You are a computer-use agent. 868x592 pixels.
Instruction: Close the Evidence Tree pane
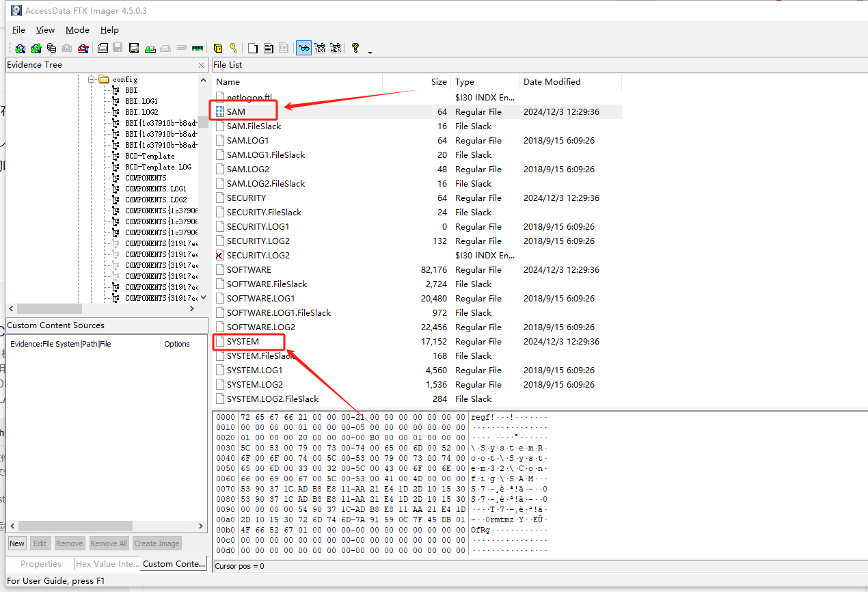(x=202, y=65)
